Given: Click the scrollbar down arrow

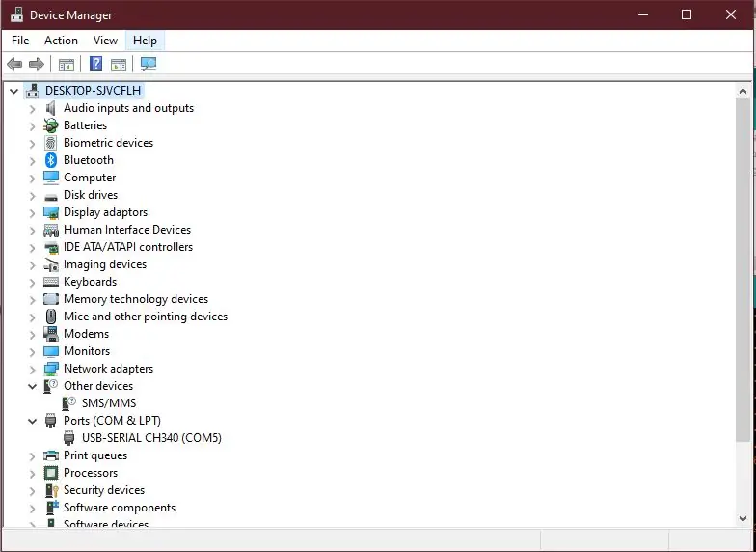Looking at the screenshot, I should pos(742,519).
